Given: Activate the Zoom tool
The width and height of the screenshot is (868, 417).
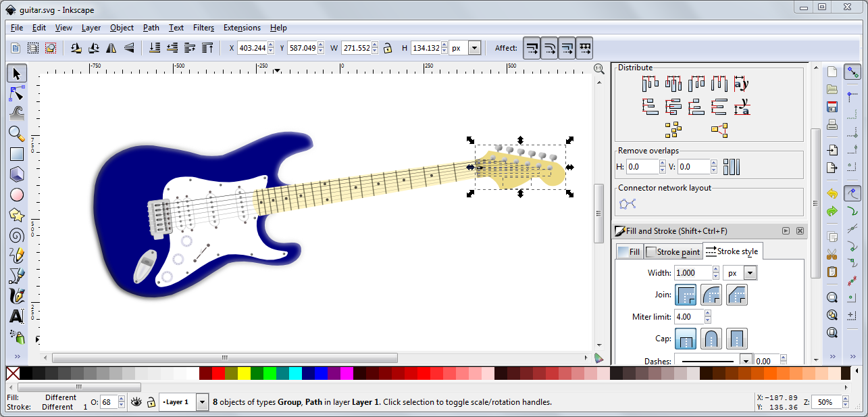Looking at the screenshot, I should tap(17, 134).
